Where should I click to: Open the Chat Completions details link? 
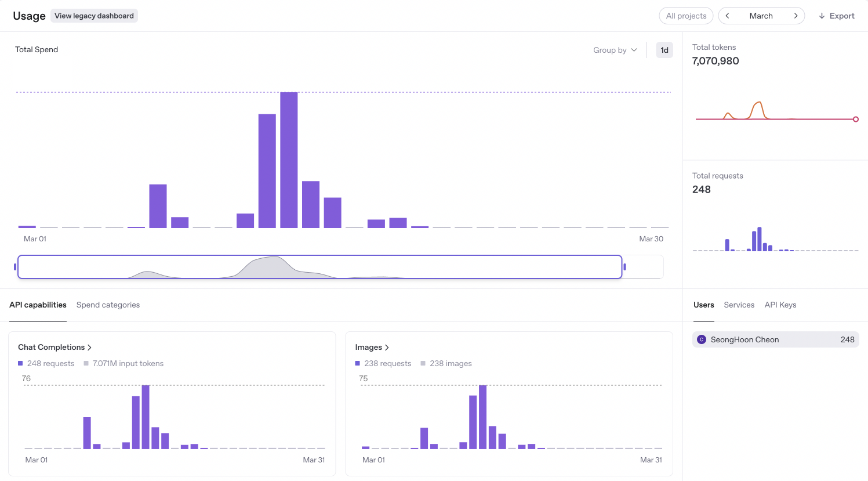tap(51, 347)
